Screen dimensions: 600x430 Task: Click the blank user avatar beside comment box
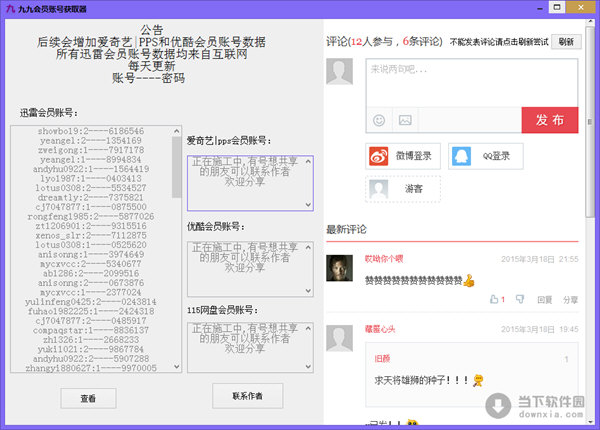(x=339, y=72)
